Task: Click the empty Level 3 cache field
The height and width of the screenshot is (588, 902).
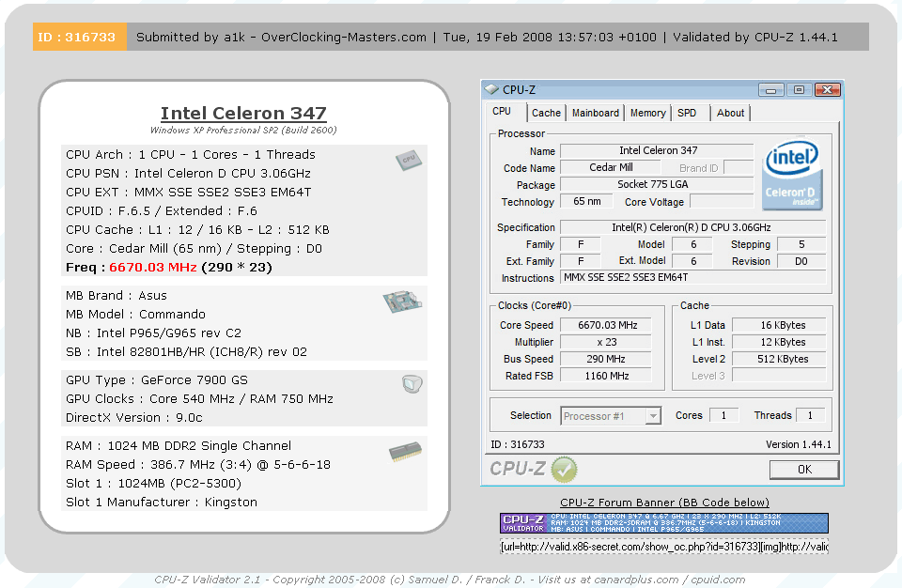Action: [x=779, y=376]
